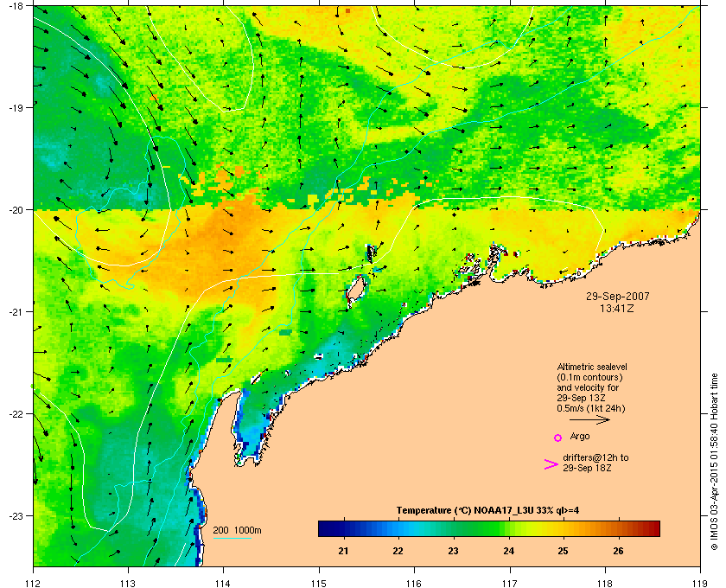The image size is (726, 588).
Task: Click the '29-Sep 18Z' drifter date text
Action: click(x=587, y=468)
